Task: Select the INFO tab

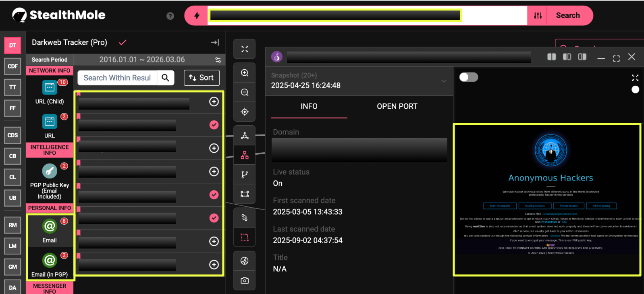Action: click(309, 106)
